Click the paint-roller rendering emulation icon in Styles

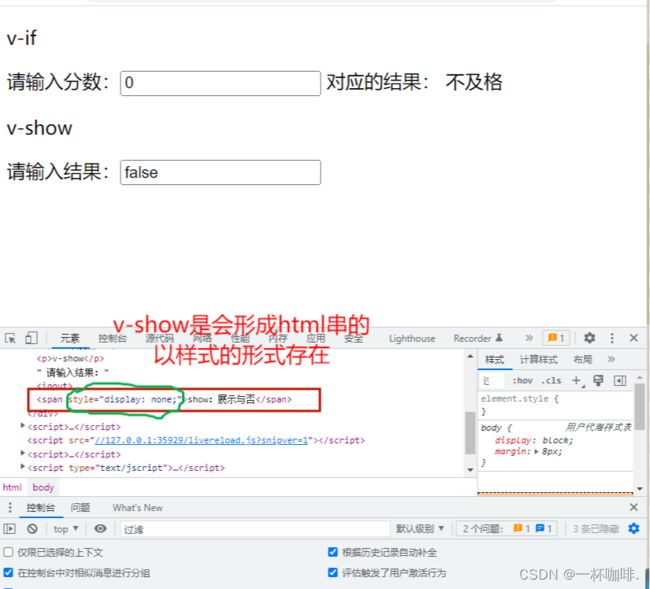(x=598, y=381)
